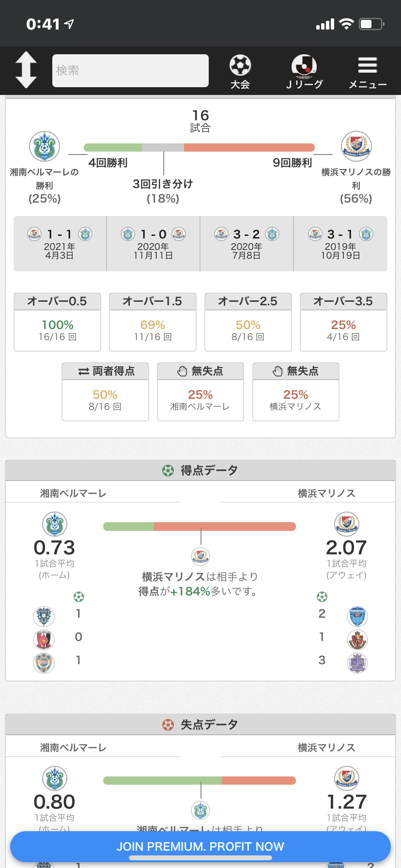Open the Jリーグ league logo
Viewport: 401px width, 868px height.
tap(304, 71)
